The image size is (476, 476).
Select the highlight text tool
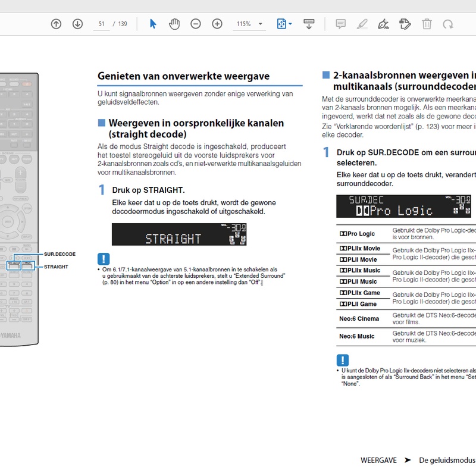pyautogui.click(x=362, y=24)
